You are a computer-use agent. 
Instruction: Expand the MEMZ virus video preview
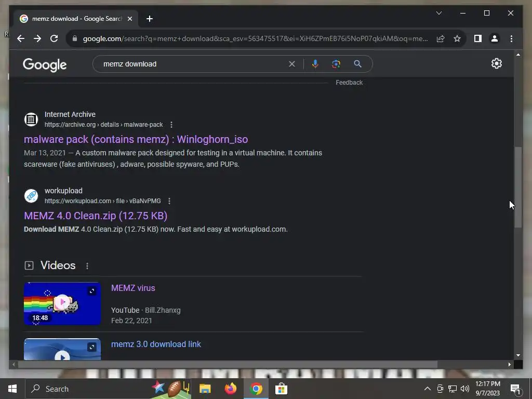(x=92, y=291)
